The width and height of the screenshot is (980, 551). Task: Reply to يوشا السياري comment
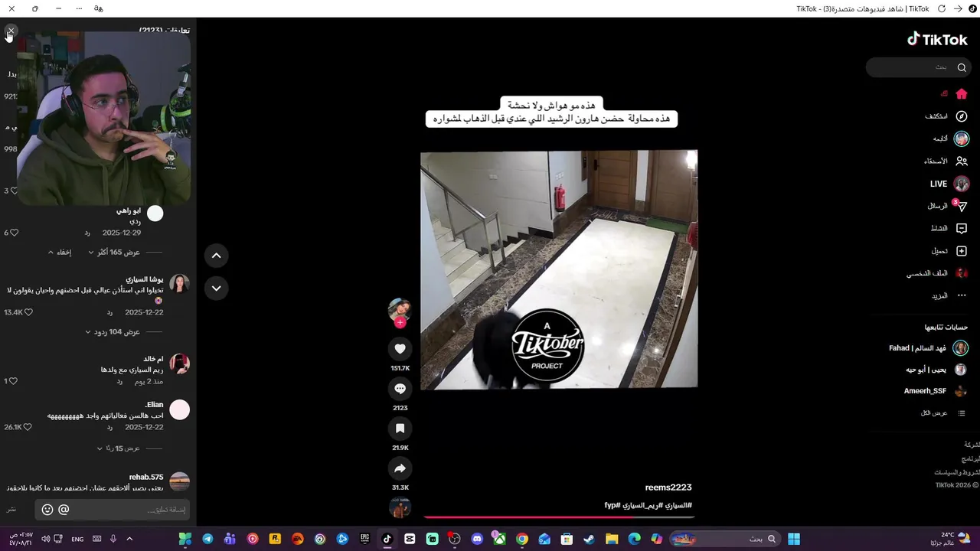(x=109, y=312)
